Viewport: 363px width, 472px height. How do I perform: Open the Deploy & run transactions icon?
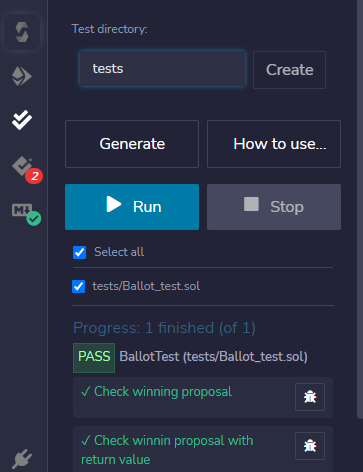point(22,76)
